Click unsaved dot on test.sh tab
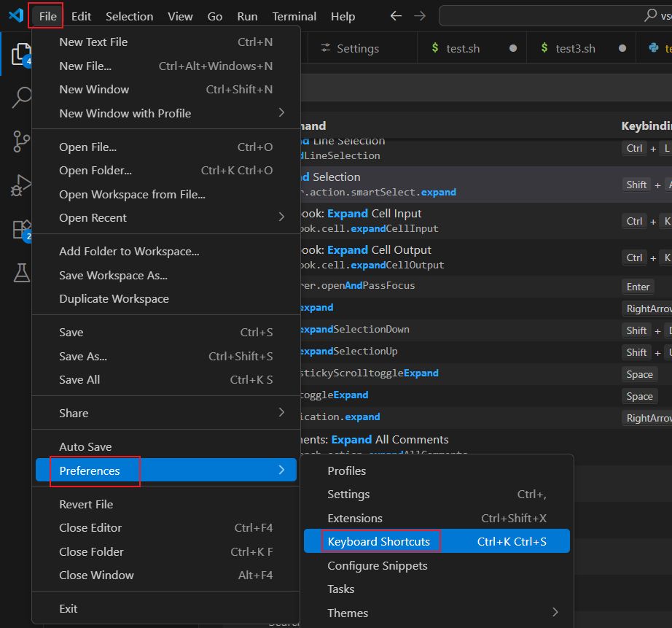The width and height of the screenshot is (672, 628). (512, 48)
